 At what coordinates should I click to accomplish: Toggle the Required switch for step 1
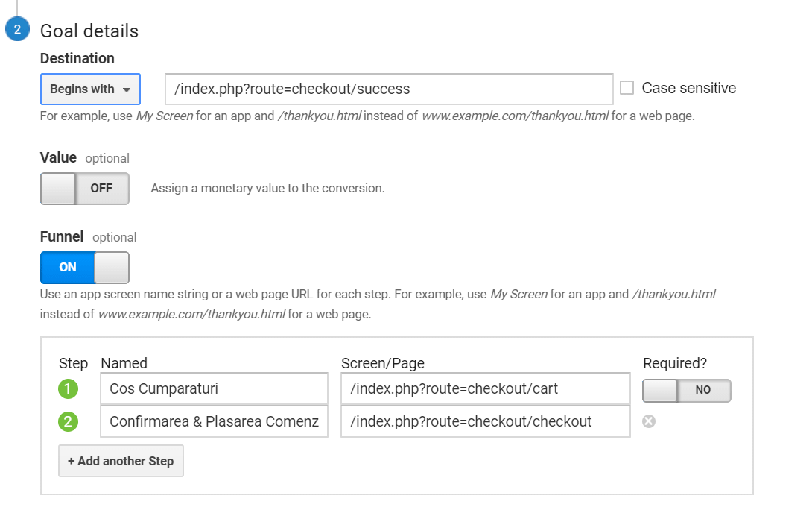tap(686, 390)
